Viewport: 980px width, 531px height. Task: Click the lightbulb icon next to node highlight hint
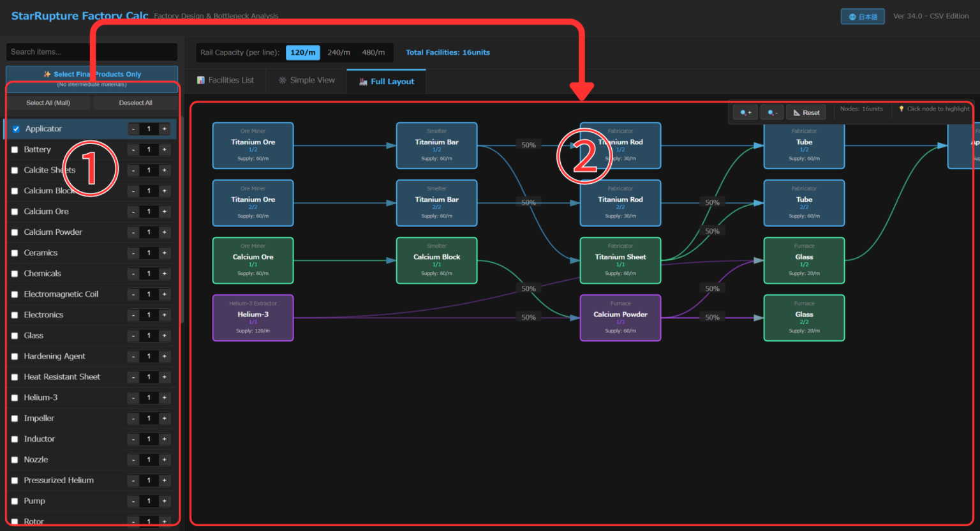pos(902,109)
